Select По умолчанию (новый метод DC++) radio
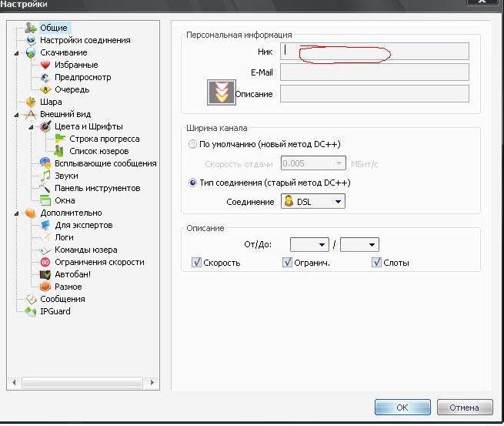The height and width of the screenshot is (426, 504). coord(192,144)
